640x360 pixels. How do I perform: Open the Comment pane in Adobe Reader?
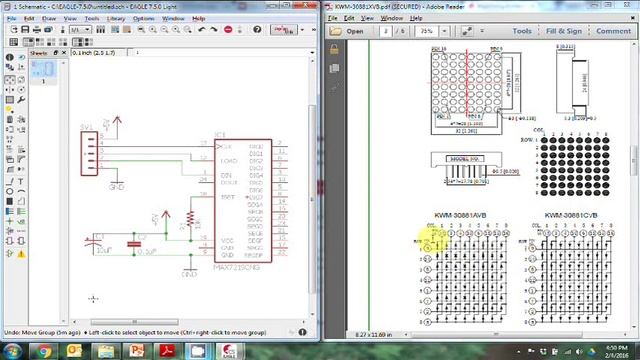point(613,31)
